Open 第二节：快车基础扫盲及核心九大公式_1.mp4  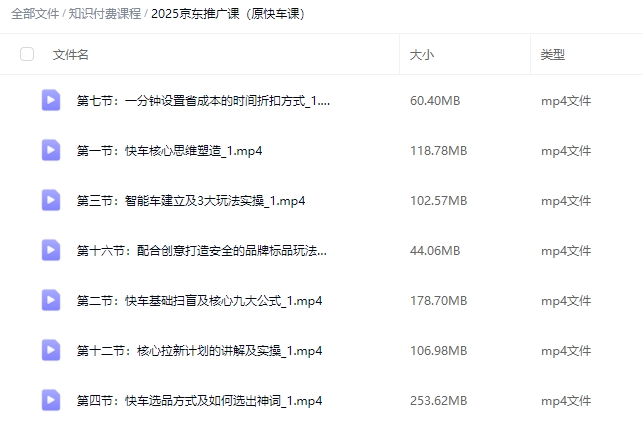pos(199,301)
